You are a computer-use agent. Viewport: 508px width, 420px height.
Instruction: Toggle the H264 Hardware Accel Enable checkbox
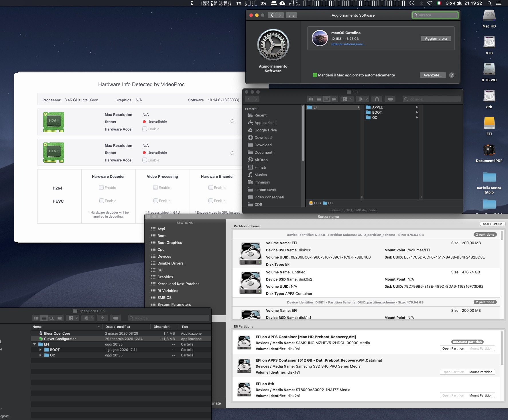(x=145, y=129)
